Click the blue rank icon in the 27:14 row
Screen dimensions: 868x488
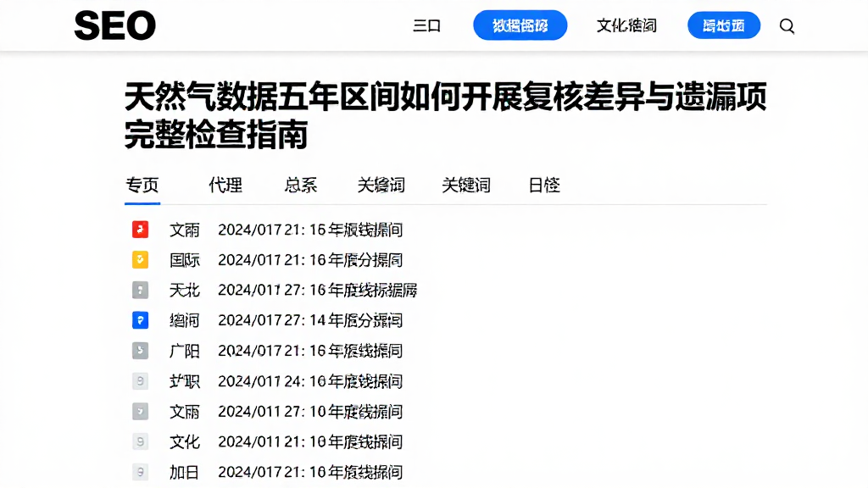pos(140,320)
